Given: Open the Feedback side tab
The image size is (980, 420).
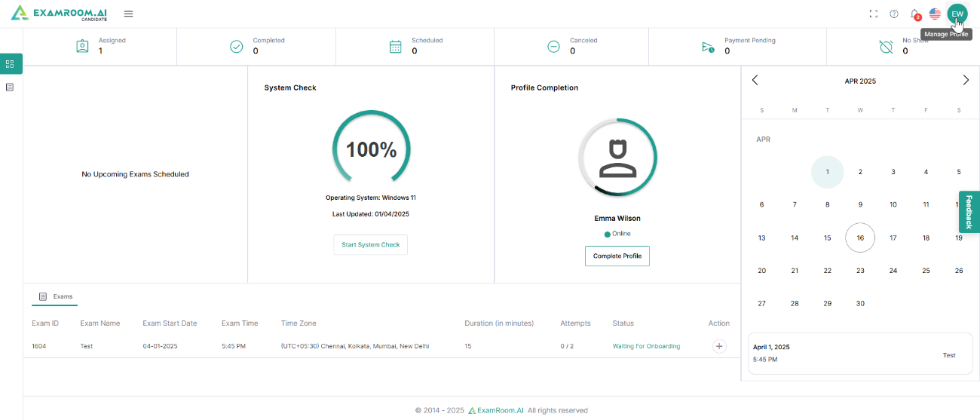Looking at the screenshot, I should [969, 212].
